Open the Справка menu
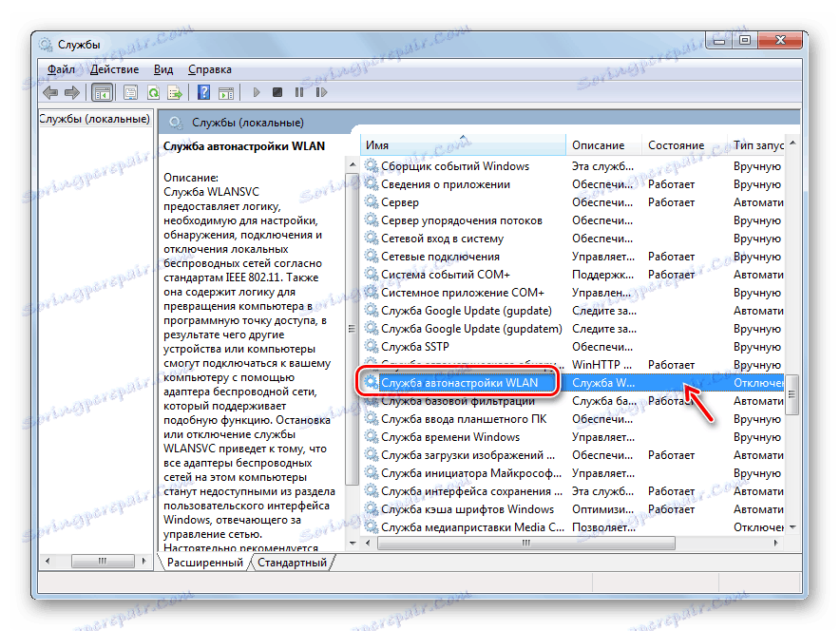The width and height of the screenshot is (840, 631). 209,69
